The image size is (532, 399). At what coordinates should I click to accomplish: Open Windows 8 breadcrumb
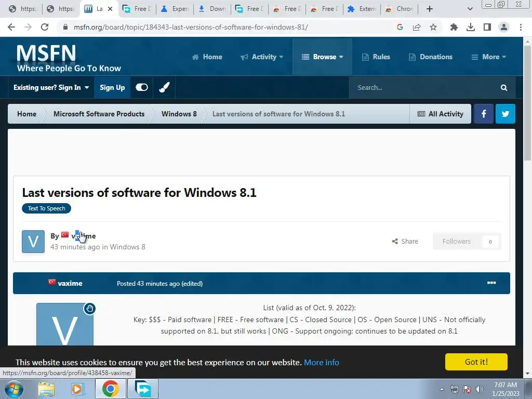(x=179, y=114)
